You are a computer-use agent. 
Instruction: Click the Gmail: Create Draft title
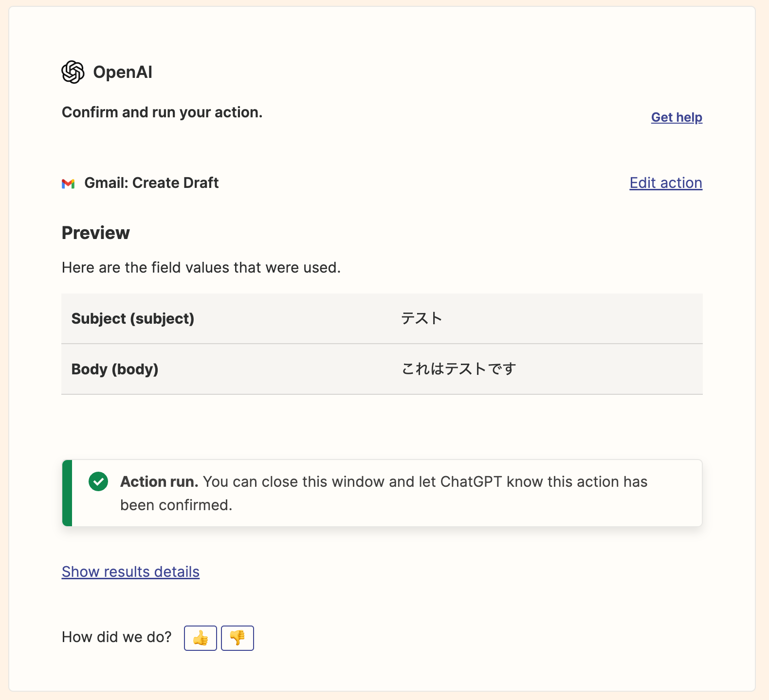click(x=151, y=183)
